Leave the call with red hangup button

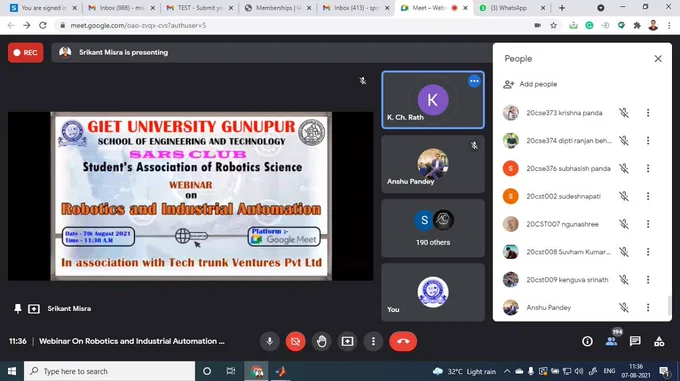click(x=403, y=341)
